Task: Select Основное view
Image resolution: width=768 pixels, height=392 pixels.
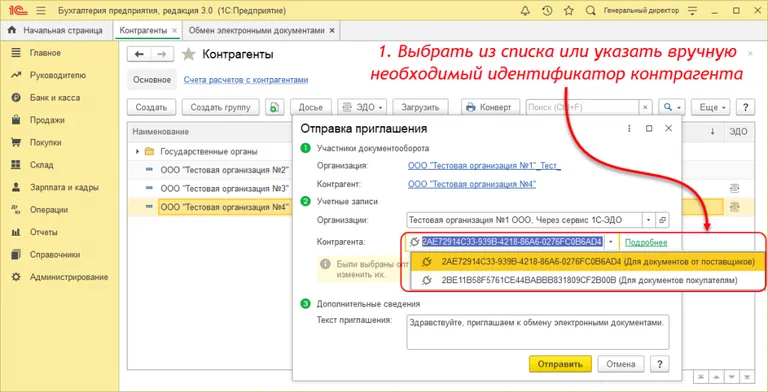Action: pos(153,80)
